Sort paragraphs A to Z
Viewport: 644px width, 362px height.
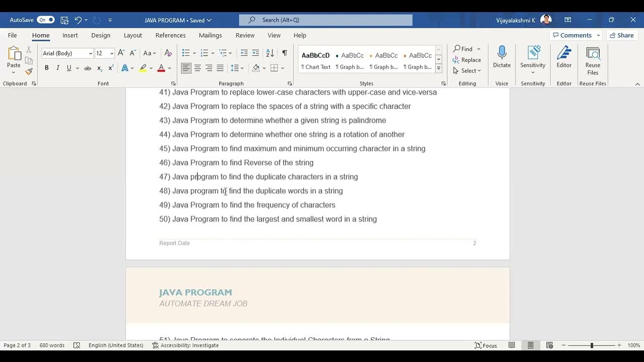270,53
